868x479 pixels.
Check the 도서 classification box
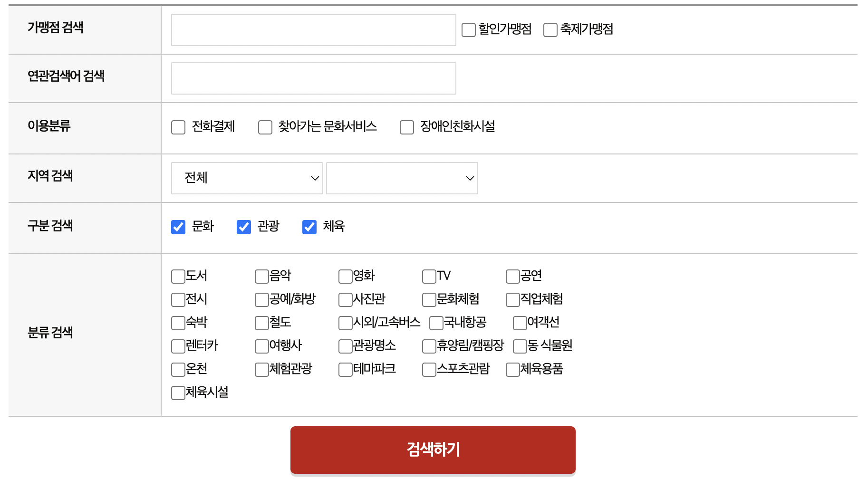coord(177,276)
